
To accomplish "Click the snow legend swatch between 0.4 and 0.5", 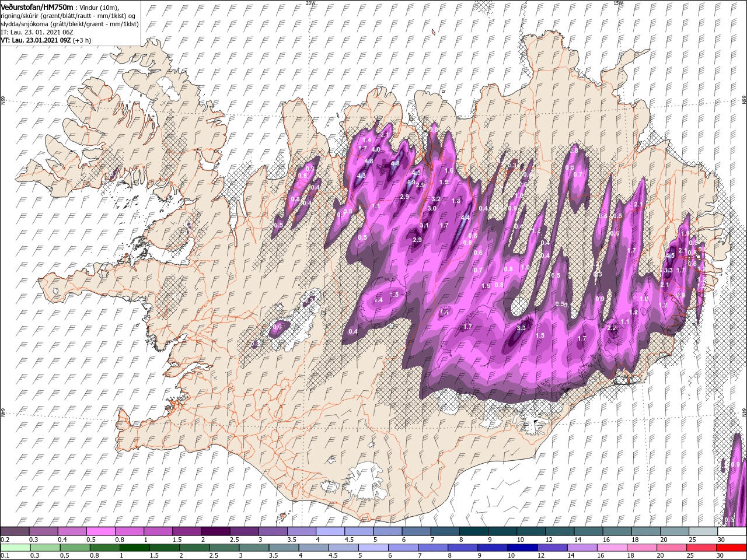I will tap(72, 531).
